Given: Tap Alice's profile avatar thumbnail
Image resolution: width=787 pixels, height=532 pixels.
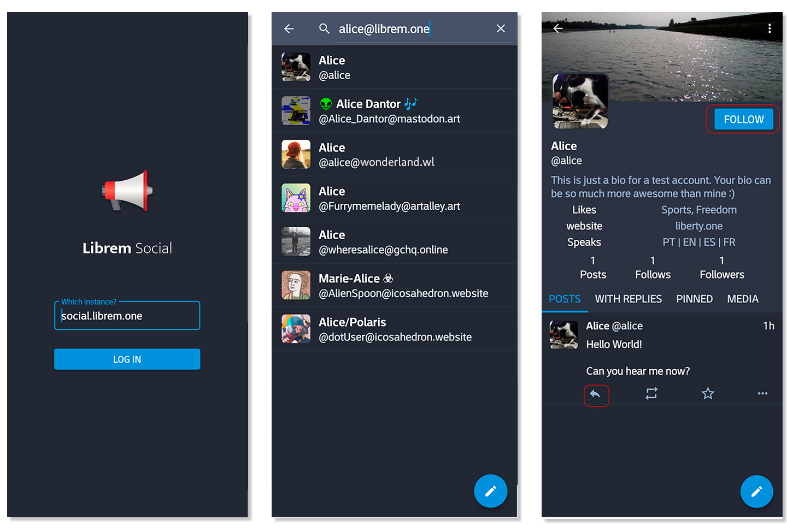Looking at the screenshot, I should tap(579, 101).
